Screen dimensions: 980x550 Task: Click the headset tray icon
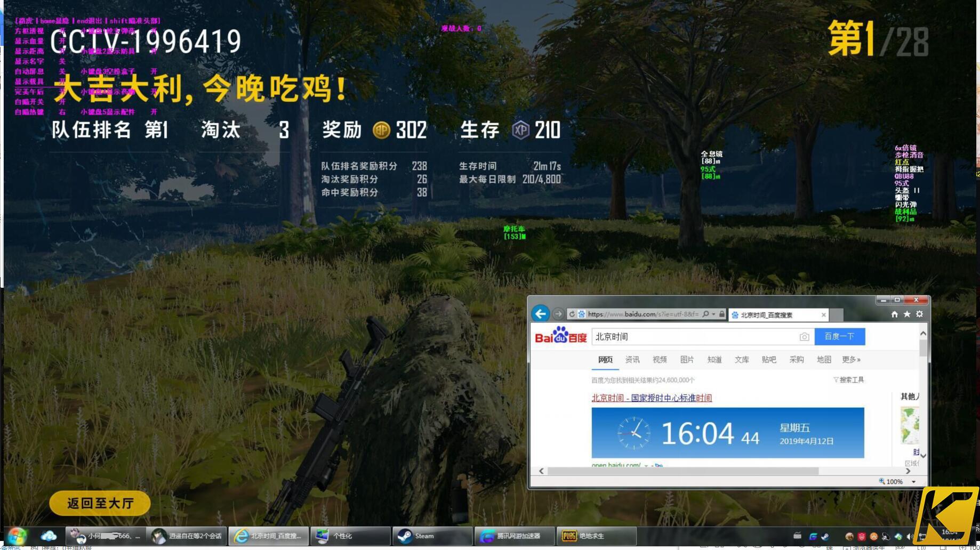(x=886, y=537)
